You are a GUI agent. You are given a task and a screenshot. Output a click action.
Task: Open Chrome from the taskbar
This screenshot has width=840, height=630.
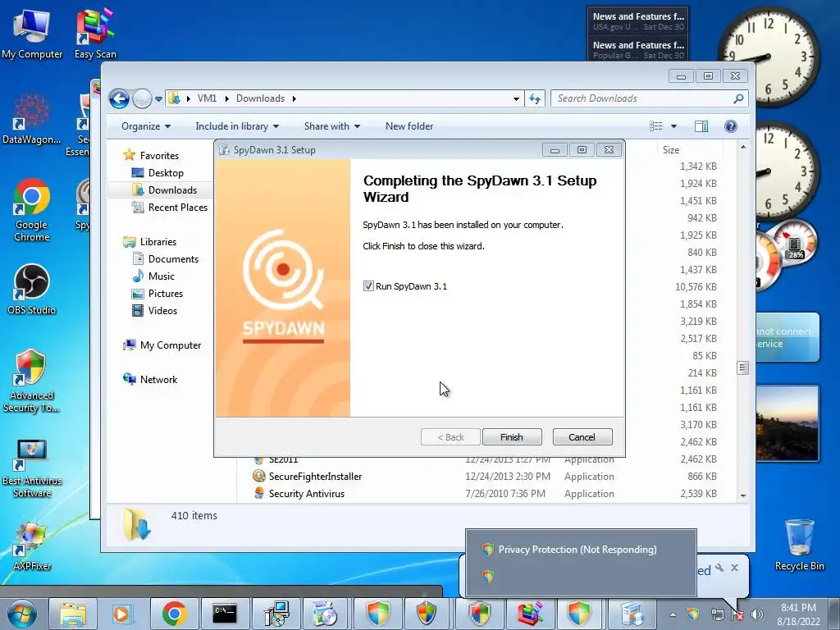174,614
